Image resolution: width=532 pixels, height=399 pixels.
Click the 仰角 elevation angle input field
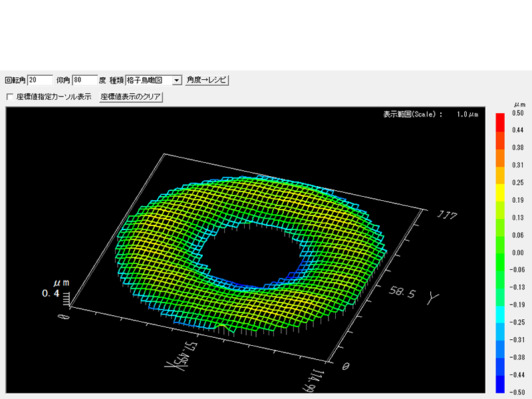(84, 80)
